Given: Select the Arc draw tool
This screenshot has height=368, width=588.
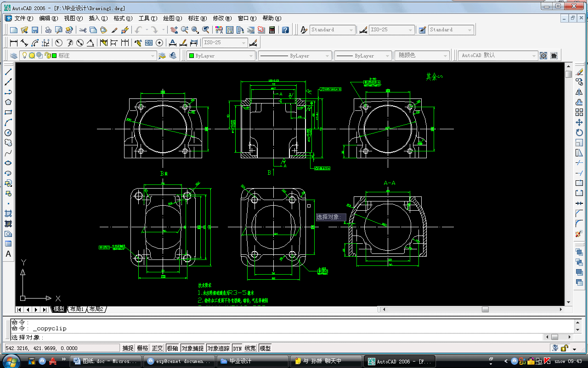Looking at the screenshot, I should [x=8, y=122].
